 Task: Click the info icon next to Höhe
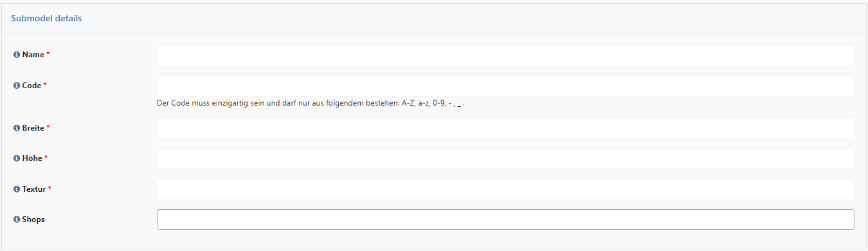pos(17,158)
